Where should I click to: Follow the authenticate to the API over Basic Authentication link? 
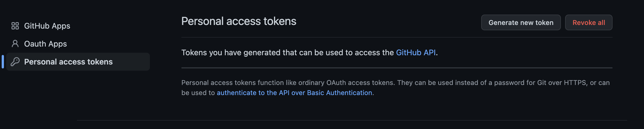tap(294, 93)
